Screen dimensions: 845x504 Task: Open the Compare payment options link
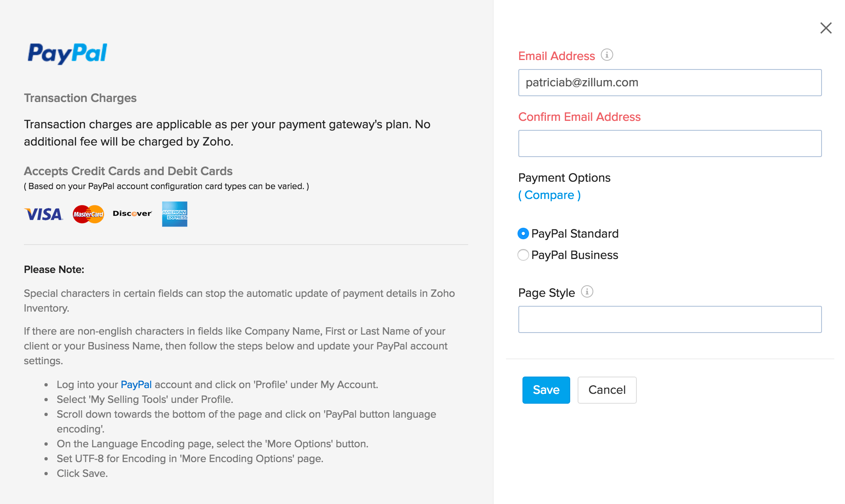coord(549,195)
